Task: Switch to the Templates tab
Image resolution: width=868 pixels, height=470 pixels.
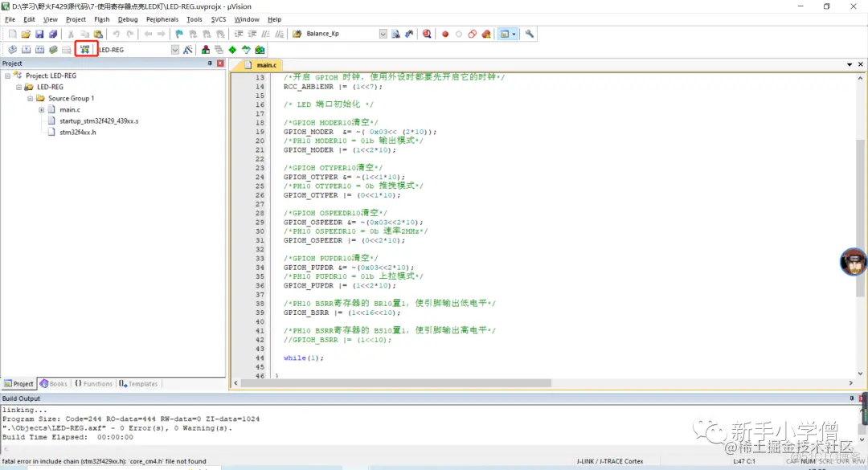Action: click(x=138, y=384)
